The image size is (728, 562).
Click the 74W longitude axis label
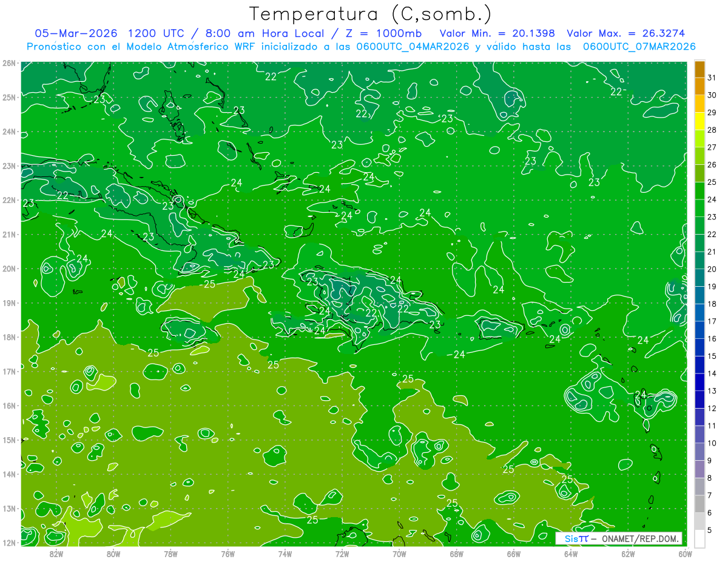click(x=285, y=554)
